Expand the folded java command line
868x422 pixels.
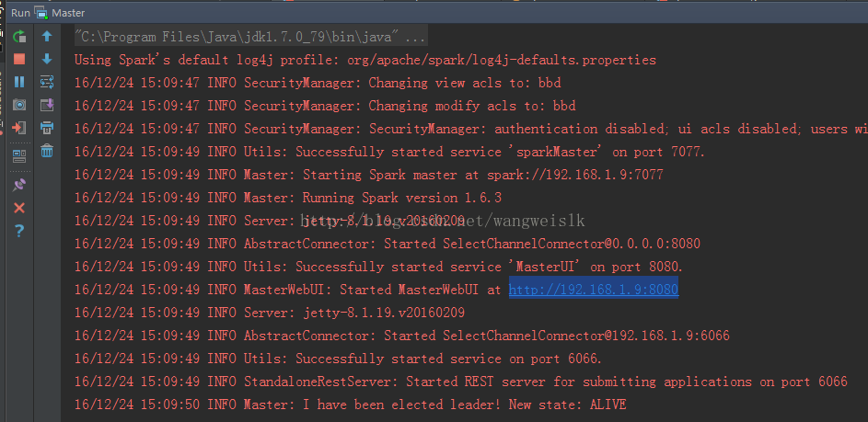click(415, 37)
